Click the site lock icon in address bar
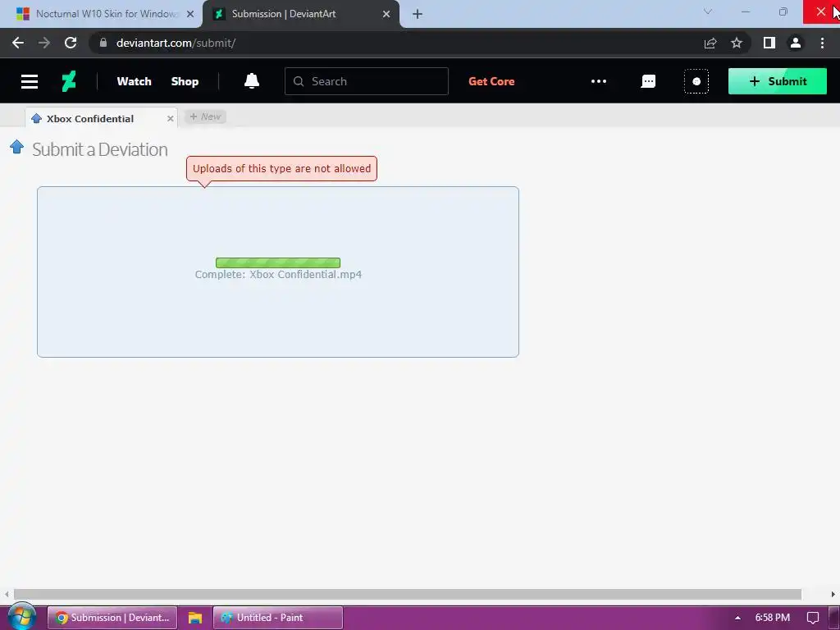 click(x=103, y=43)
